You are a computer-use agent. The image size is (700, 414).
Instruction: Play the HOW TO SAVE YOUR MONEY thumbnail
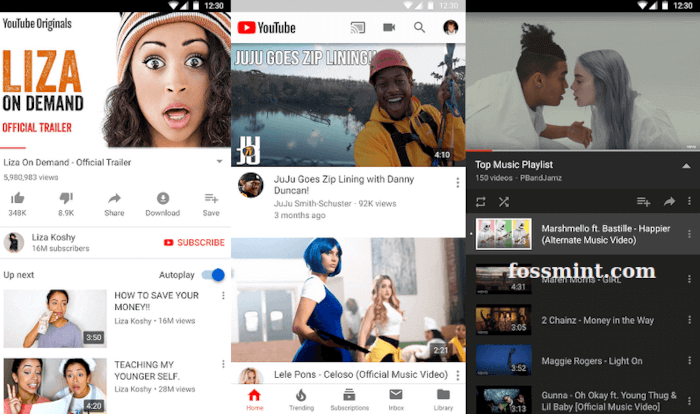(55, 318)
